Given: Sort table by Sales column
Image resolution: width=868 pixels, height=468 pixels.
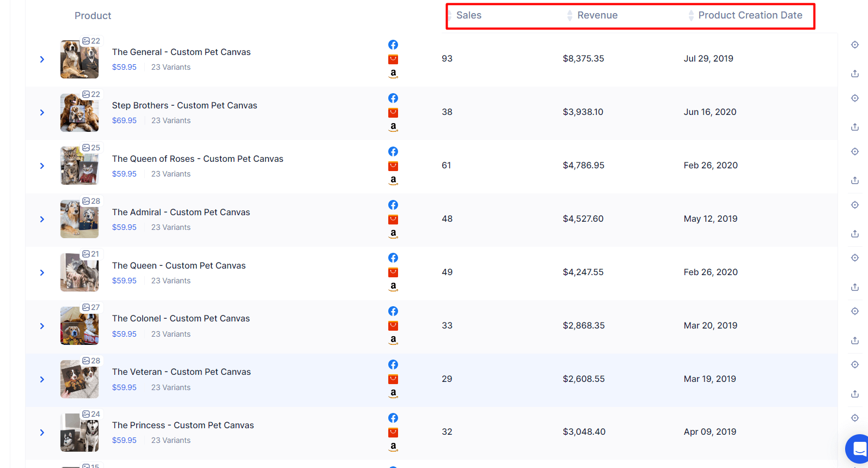Looking at the screenshot, I should point(468,15).
